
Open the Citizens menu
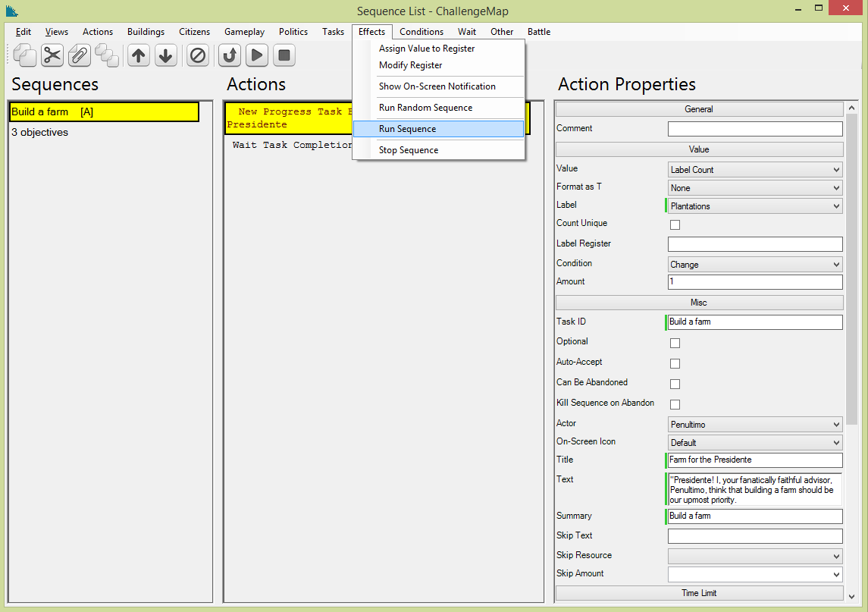coord(194,32)
